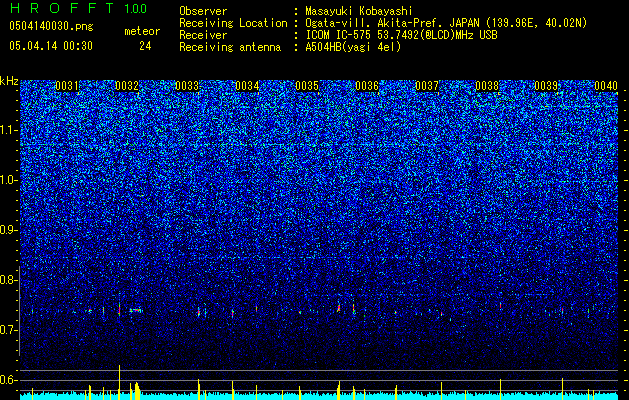
Task: Click time marker 0035
Action: click(x=307, y=86)
